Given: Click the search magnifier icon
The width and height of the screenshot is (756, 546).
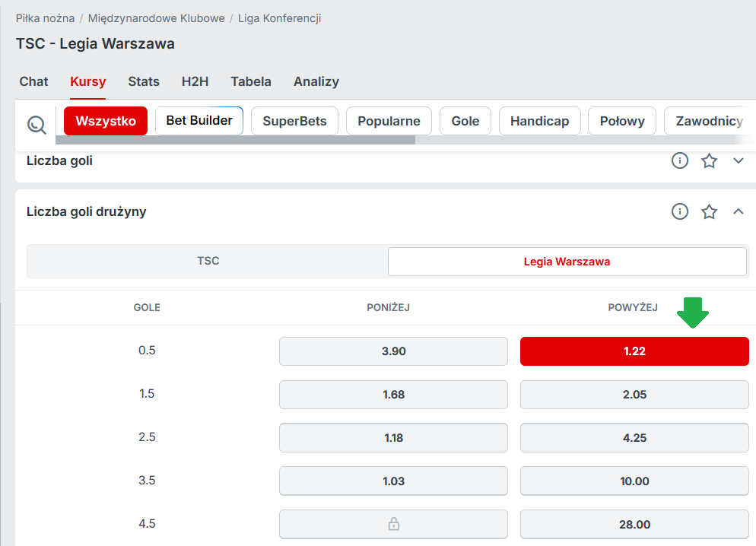Looking at the screenshot, I should tap(37, 125).
